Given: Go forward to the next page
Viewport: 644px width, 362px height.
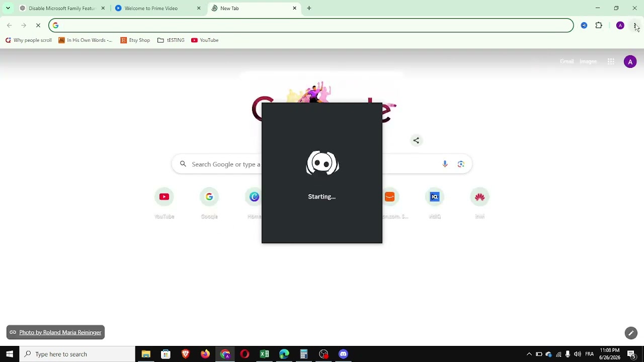Looking at the screenshot, I should click(24, 26).
